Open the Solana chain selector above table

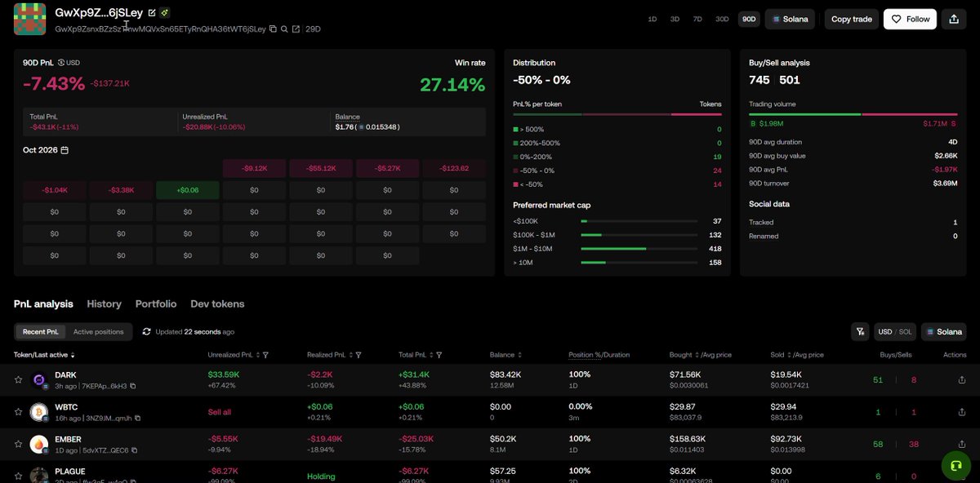pyautogui.click(x=944, y=332)
